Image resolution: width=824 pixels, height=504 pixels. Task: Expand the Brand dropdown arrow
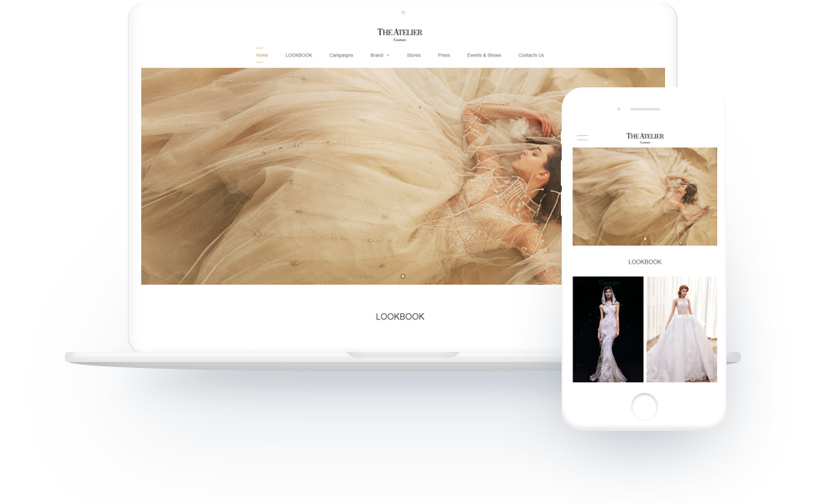[x=388, y=55]
